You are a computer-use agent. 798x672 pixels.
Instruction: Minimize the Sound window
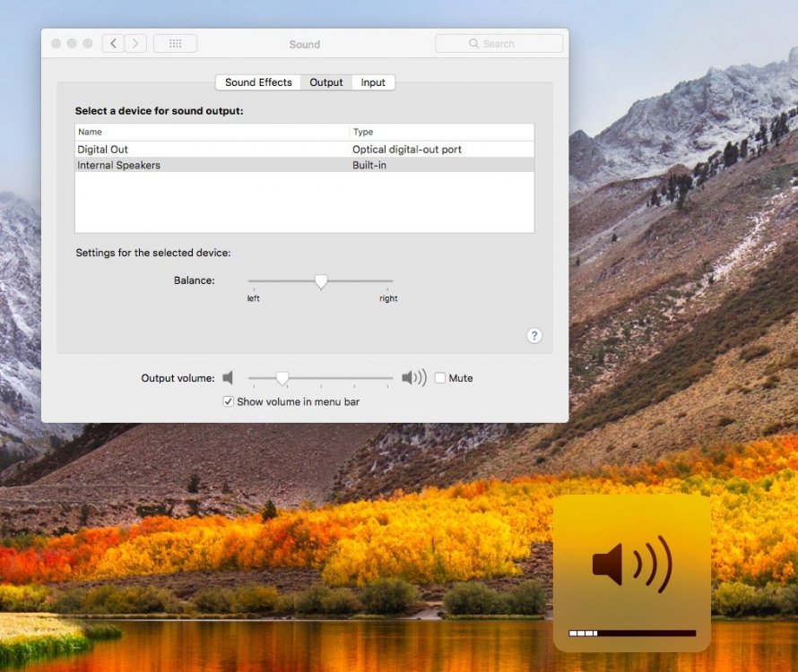73,44
